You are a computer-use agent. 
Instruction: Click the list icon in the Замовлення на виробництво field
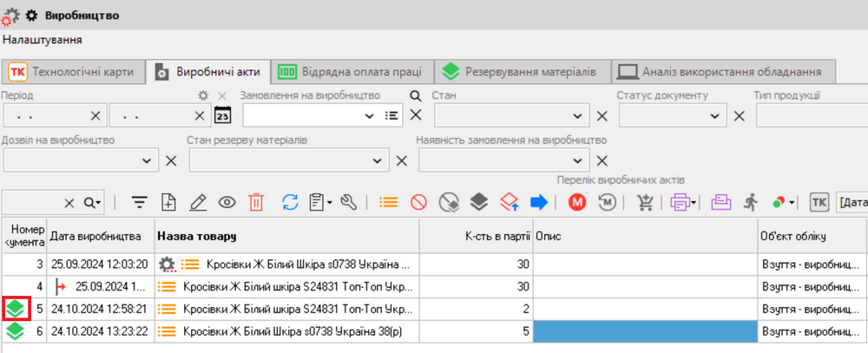click(x=391, y=115)
